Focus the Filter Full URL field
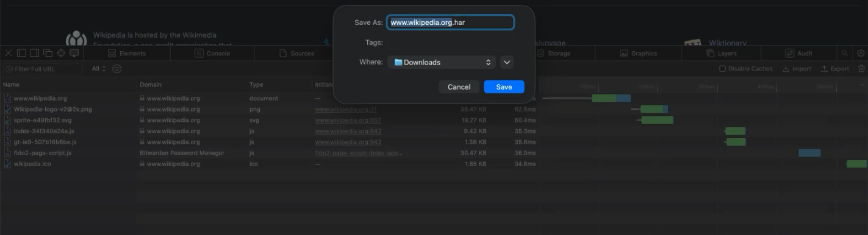868x235 pixels. [43, 69]
